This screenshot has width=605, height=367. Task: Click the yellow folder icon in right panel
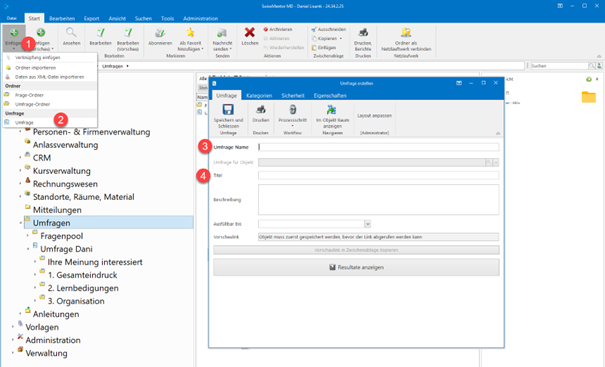(589, 97)
